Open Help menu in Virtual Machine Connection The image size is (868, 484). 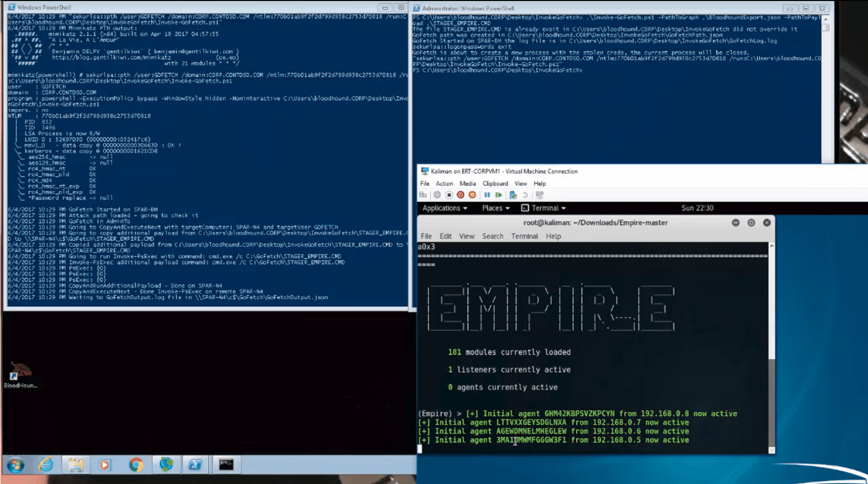[540, 184]
